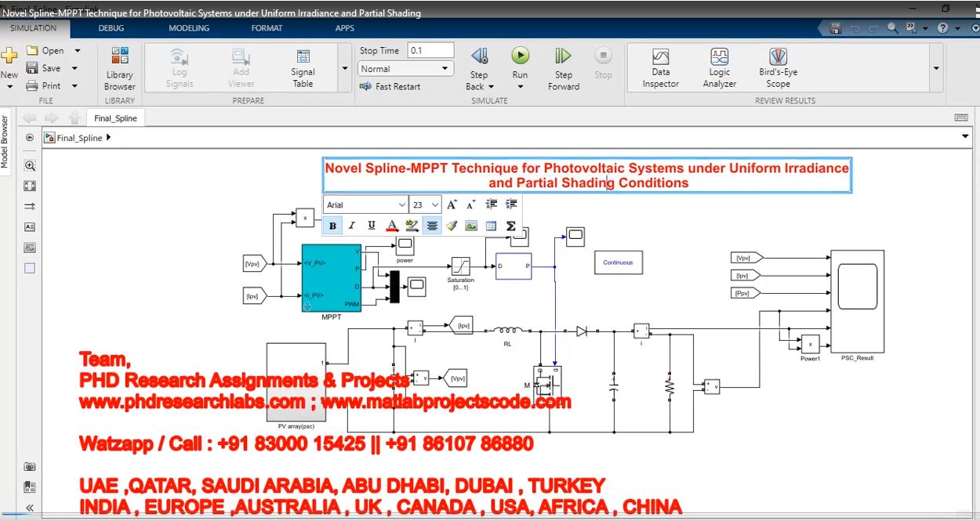The width and height of the screenshot is (980, 521).
Task: Click the Help question mark icon
Action: 942,27
